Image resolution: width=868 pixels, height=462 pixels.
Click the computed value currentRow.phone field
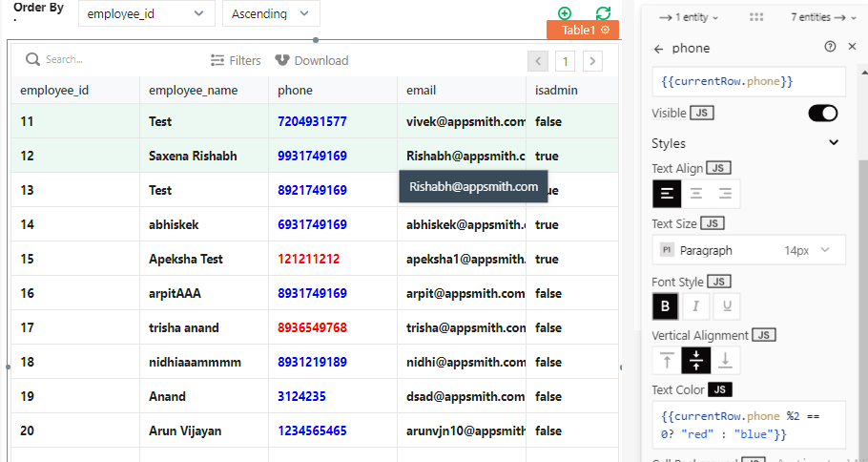pyautogui.click(x=749, y=81)
